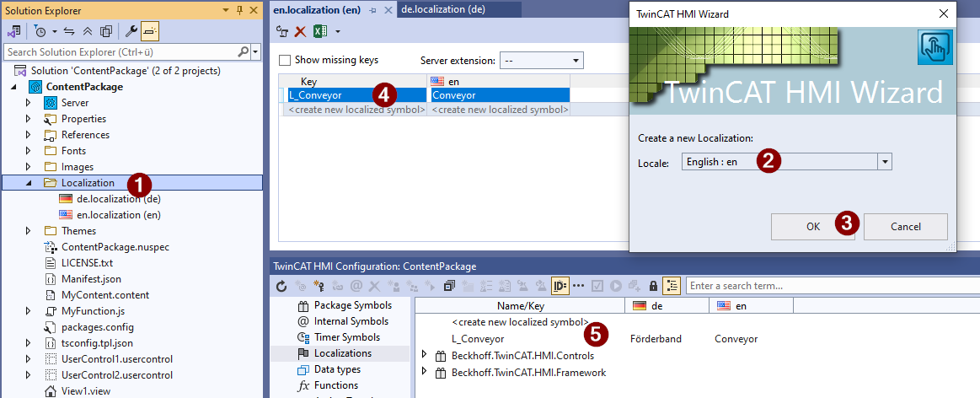
Task: Click the Show All Files icon in Solution Explorer
Action: [x=106, y=31]
